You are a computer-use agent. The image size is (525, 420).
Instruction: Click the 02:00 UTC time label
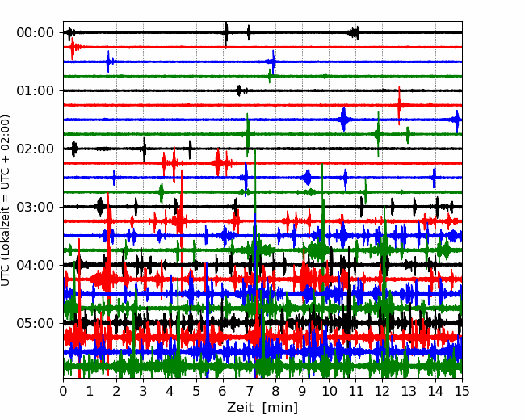click(x=36, y=149)
